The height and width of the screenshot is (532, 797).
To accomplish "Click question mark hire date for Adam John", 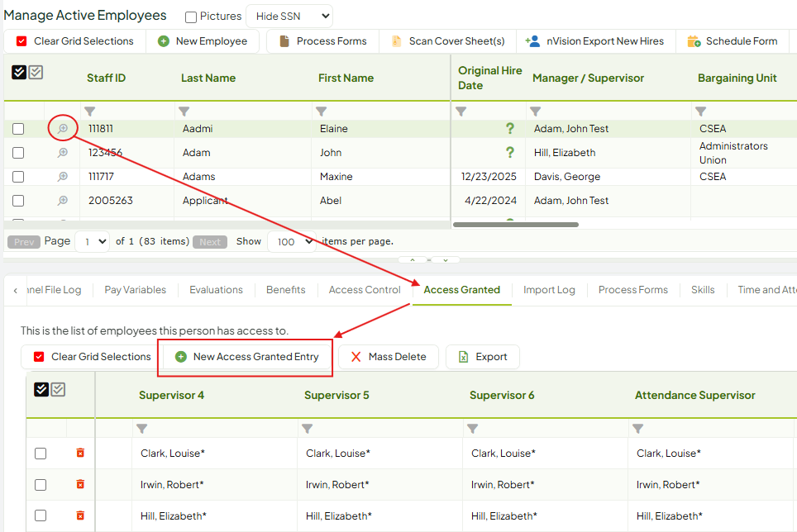I will 510,152.
